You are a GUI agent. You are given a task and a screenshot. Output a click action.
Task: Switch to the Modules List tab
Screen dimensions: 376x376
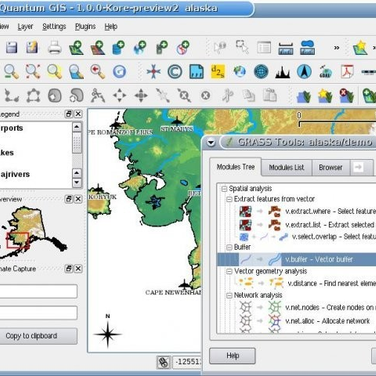(x=286, y=167)
